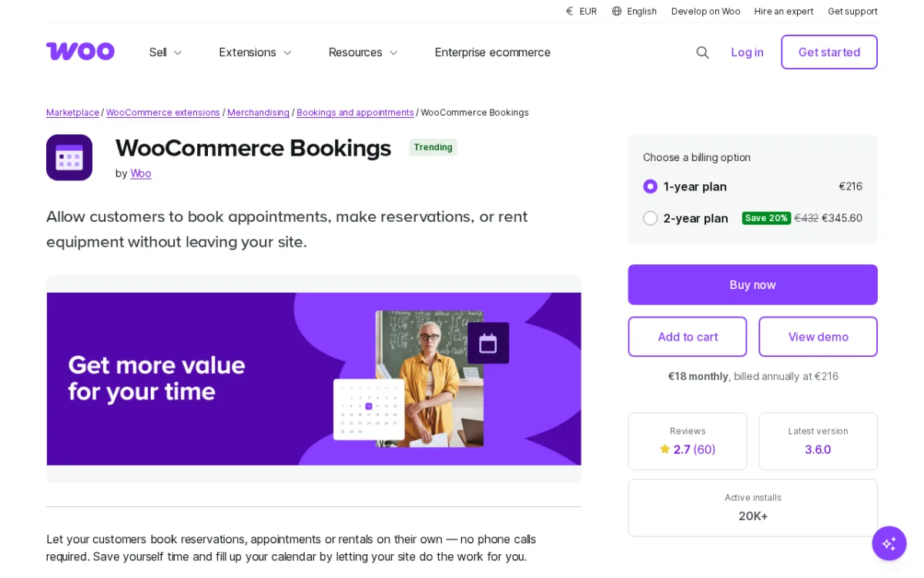Open Enterprise ecommerce page

[493, 52]
